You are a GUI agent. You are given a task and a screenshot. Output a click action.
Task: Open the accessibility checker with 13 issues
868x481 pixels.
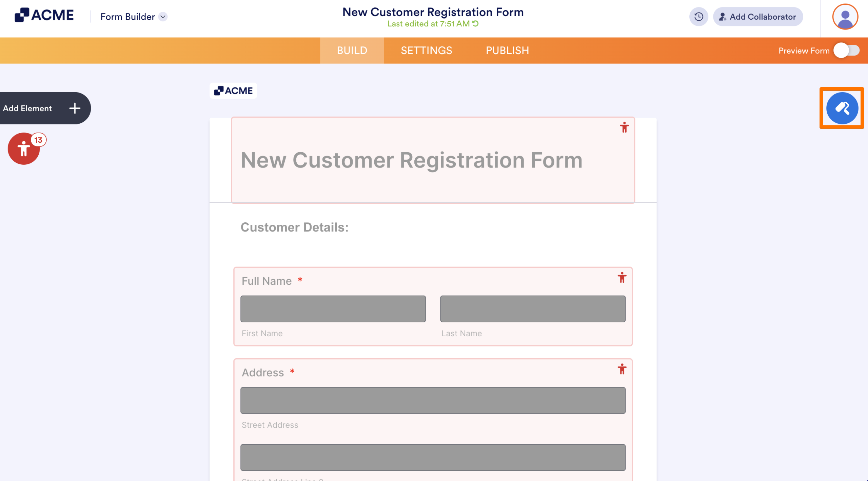(x=24, y=148)
